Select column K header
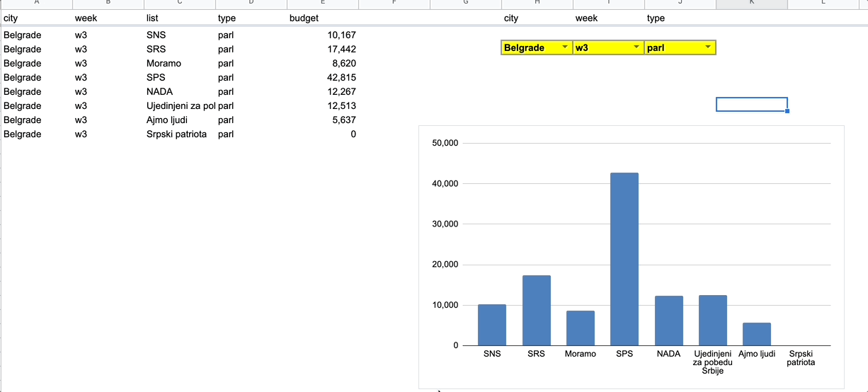 pos(751,4)
